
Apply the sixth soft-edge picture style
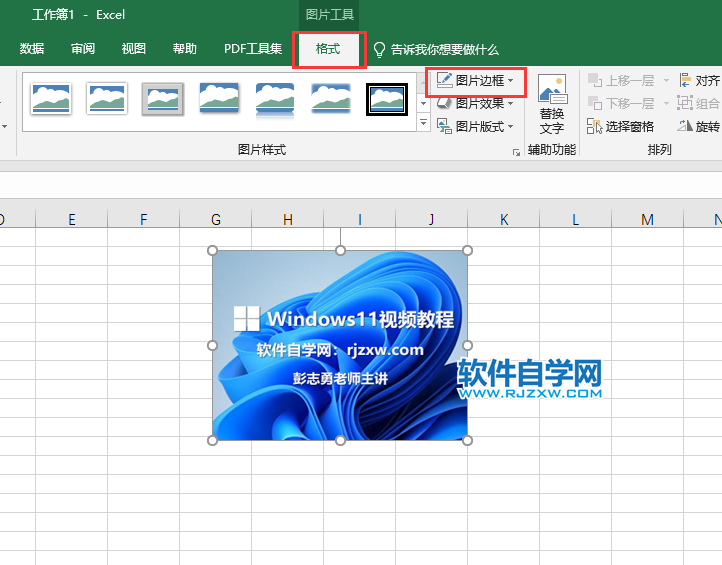point(331,98)
